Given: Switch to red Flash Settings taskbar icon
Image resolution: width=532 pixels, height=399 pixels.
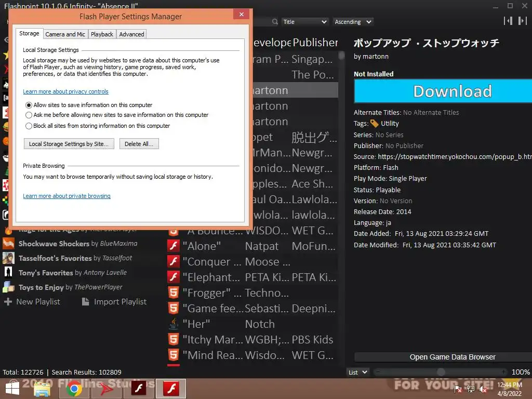Looking at the screenshot, I should coord(171,389).
